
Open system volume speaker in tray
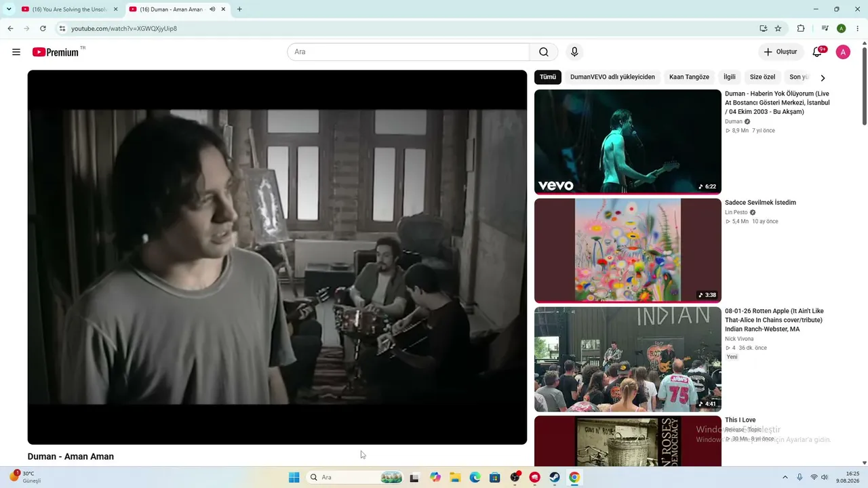coord(825,477)
